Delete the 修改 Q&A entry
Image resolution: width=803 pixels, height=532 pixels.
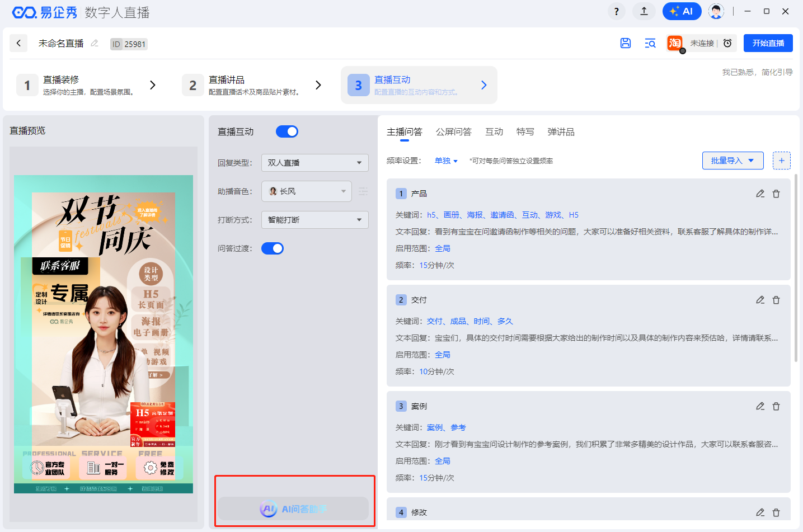point(776,512)
